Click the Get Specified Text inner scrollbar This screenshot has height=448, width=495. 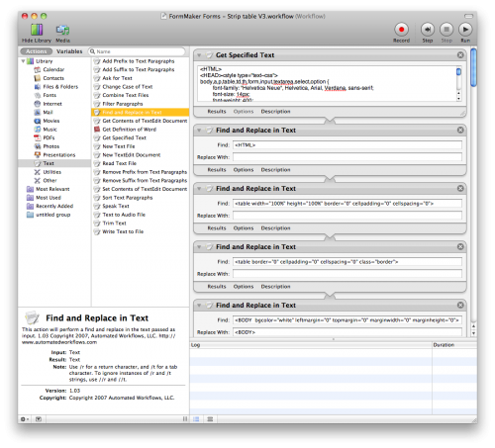click(458, 72)
